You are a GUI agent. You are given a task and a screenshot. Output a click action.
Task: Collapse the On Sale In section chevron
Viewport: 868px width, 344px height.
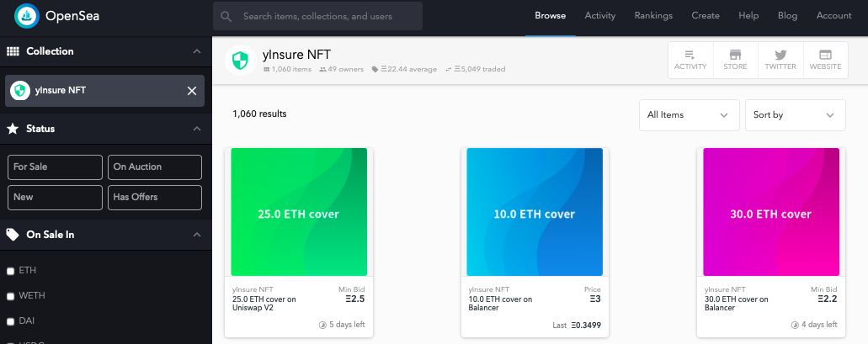click(x=196, y=235)
